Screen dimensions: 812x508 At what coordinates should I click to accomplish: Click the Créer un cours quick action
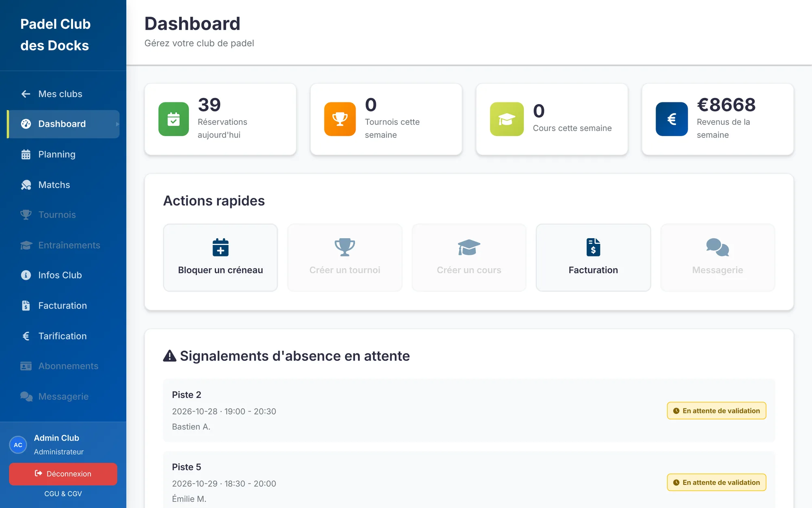coord(469,258)
